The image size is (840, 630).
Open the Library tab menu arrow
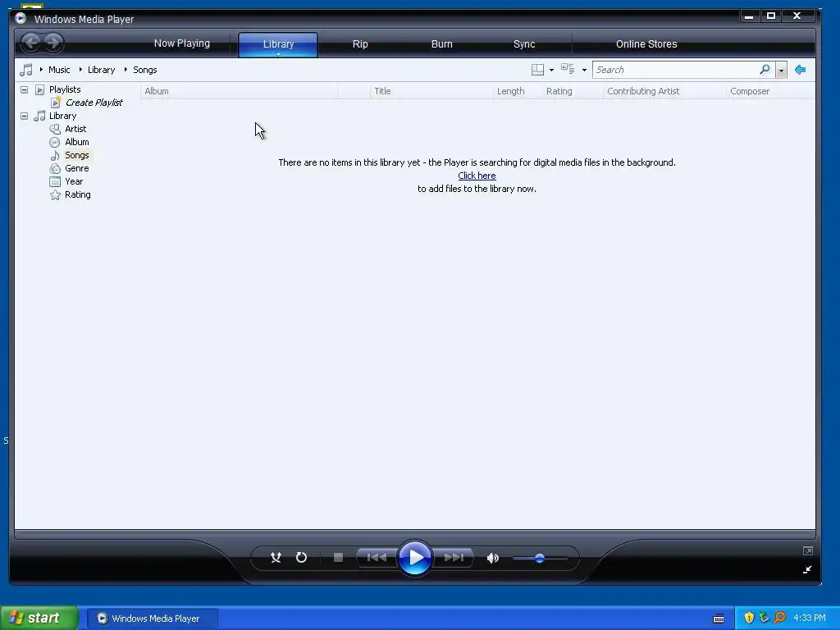point(278,54)
